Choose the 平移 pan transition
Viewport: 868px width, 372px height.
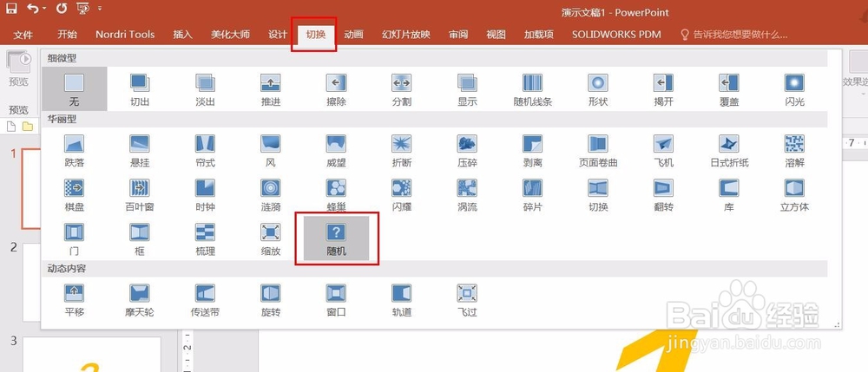74,299
